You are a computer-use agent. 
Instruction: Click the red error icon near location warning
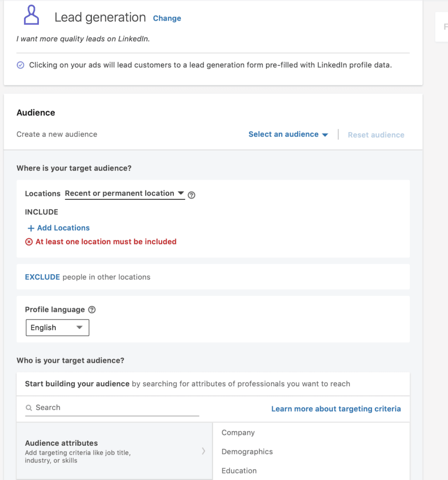(x=29, y=241)
